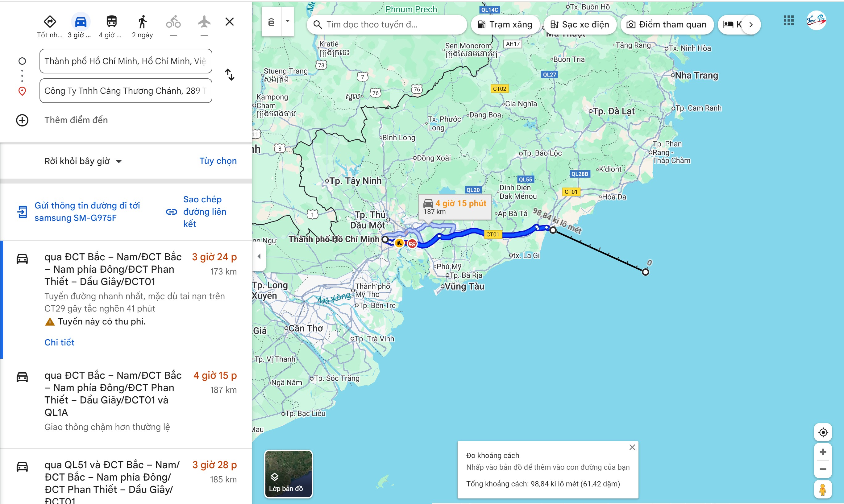Screen dimensions: 844x504
Task: Click the destination Cảng Thương Chánh field
Action: (126, 91)
